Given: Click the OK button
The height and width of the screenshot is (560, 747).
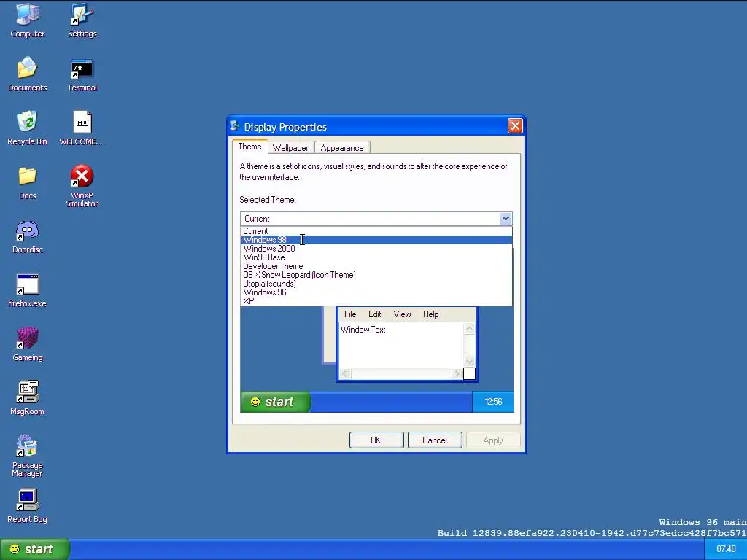Looking at the screenshot, I should 376,440.
